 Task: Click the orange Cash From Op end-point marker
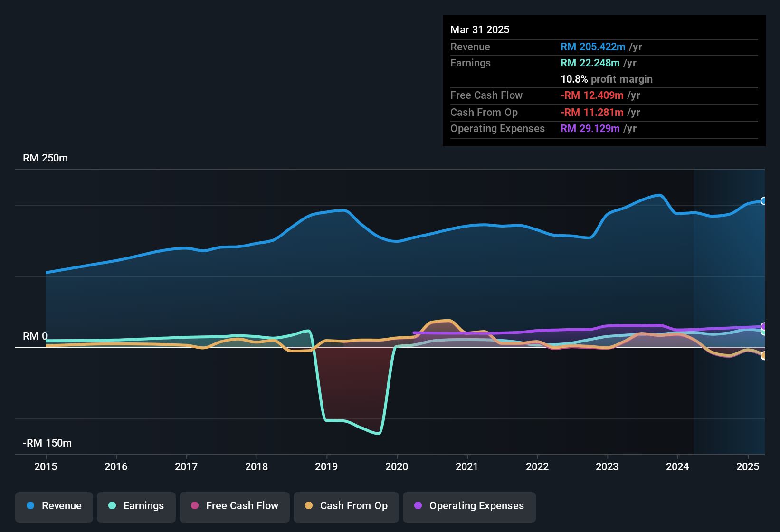[764, 355]
